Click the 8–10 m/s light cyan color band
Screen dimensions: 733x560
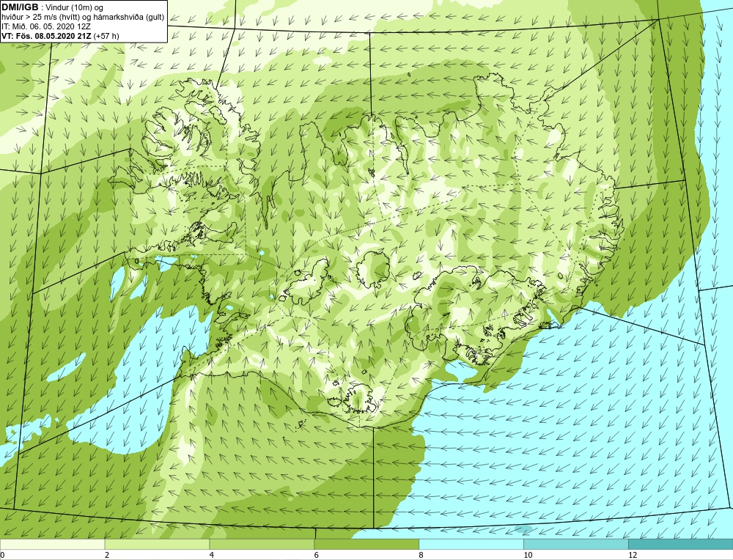pyautogui.click(x=471, y=544)
